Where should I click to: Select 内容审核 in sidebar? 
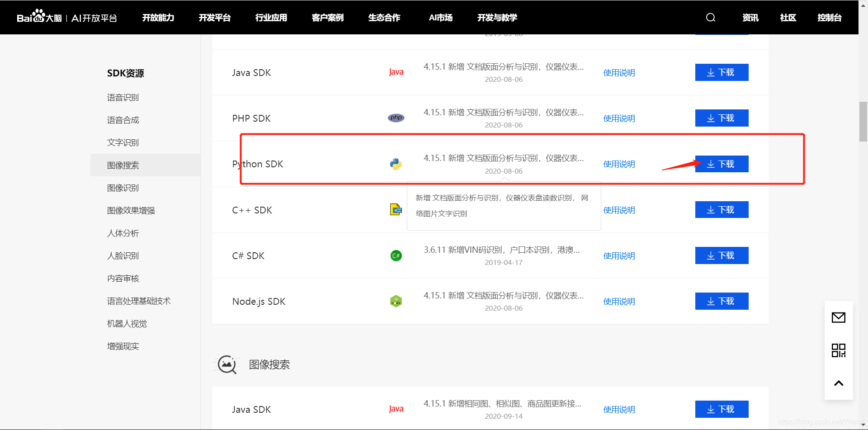pos(123,279)
